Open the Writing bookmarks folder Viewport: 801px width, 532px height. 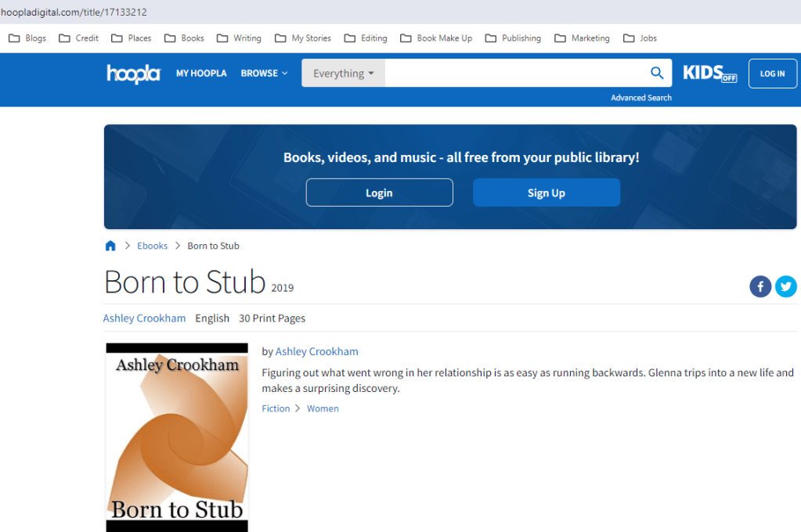pos(246,38)
